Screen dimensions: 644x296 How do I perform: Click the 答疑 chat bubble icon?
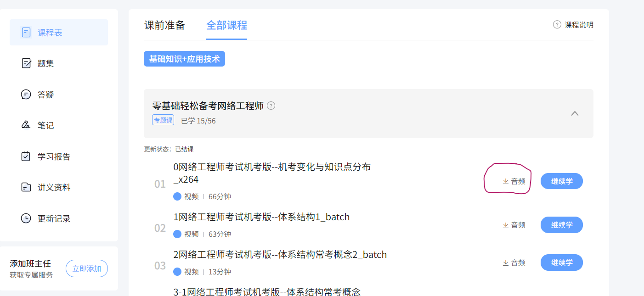(x=26, y=95)
